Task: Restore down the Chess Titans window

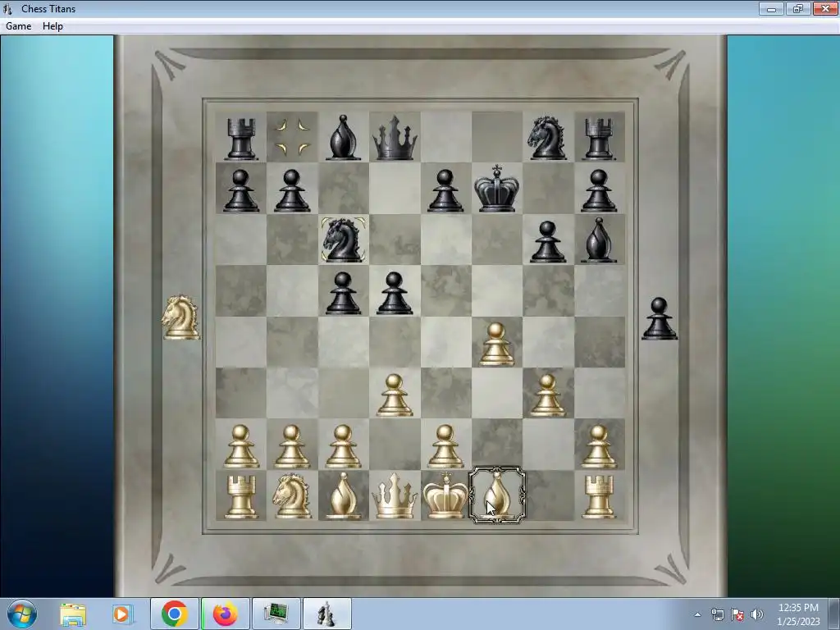Action: (798, 8)
